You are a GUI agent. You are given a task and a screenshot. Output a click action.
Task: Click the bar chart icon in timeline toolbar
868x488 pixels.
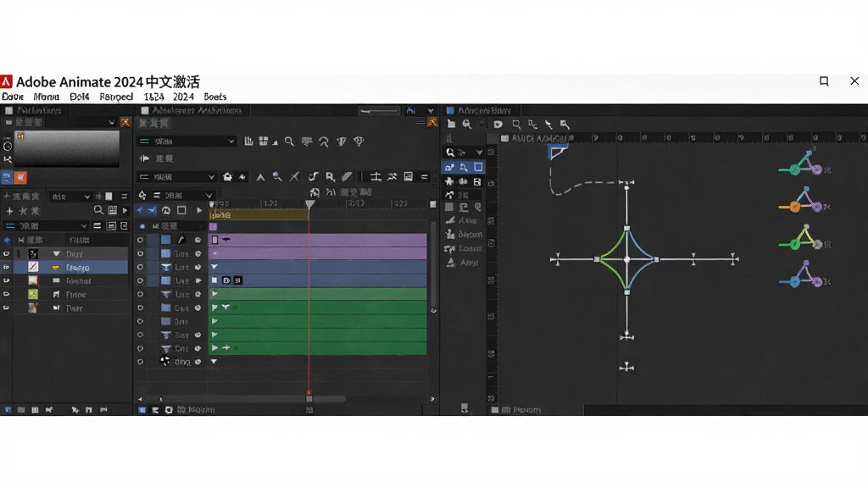[x=248, y=141]
